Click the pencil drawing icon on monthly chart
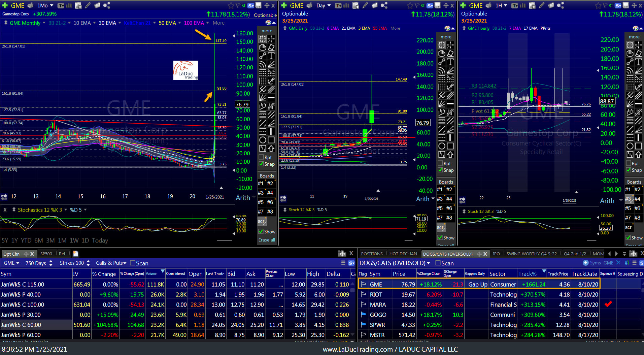The width and height of the screenshot is (644, 355). pos(88,5)
